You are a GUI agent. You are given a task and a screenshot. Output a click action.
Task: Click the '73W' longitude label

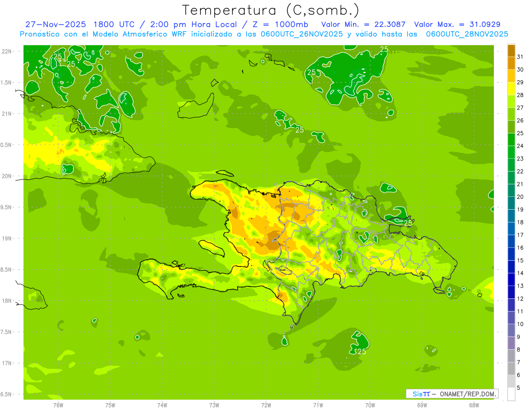pos(214,405)
